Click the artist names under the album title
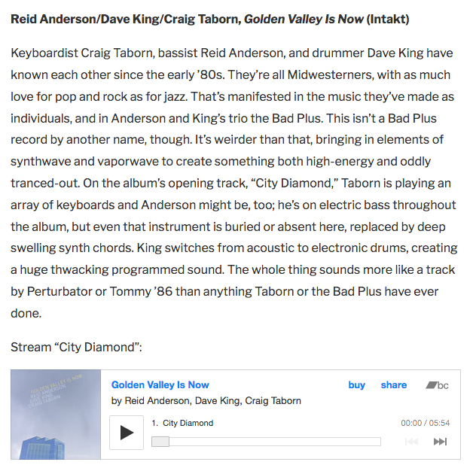Image resolution: width=476 pixels, height=474 pixels. [206, 401]
